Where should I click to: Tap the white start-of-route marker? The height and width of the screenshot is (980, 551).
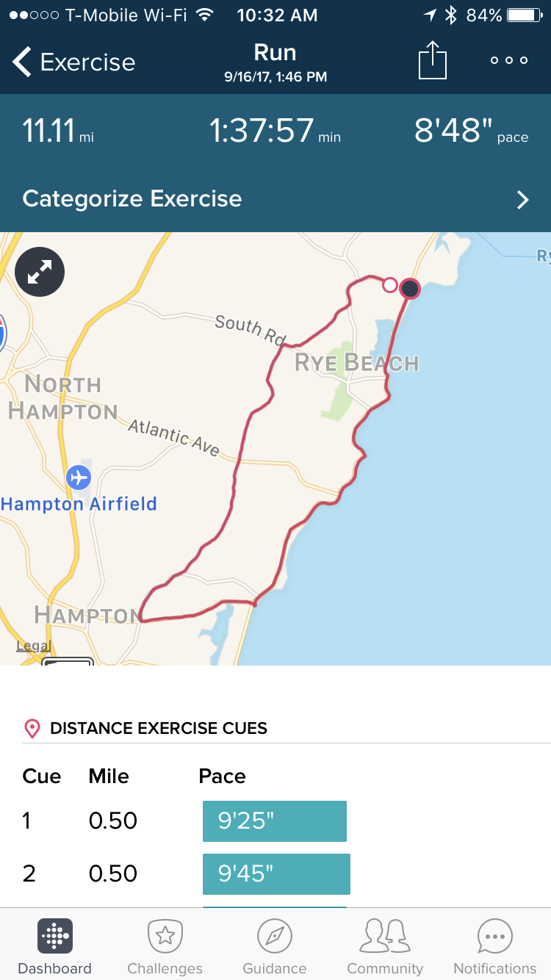coord(390,285)
